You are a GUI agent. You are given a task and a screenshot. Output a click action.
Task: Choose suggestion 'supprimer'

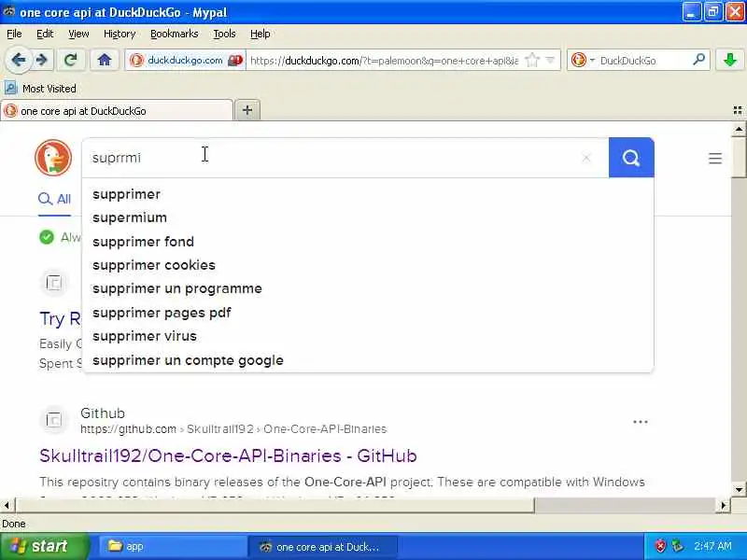click(368, 194)
